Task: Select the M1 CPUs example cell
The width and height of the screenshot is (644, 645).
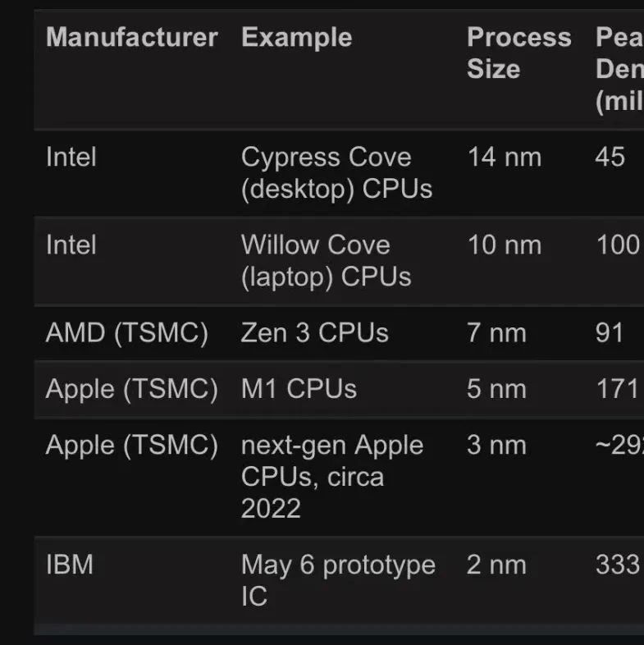Action: 299,389
